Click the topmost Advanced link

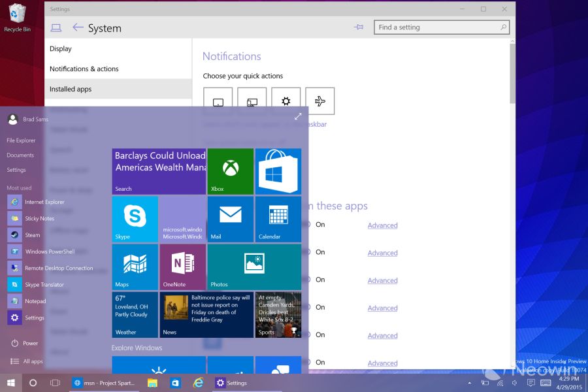[382, 225]
